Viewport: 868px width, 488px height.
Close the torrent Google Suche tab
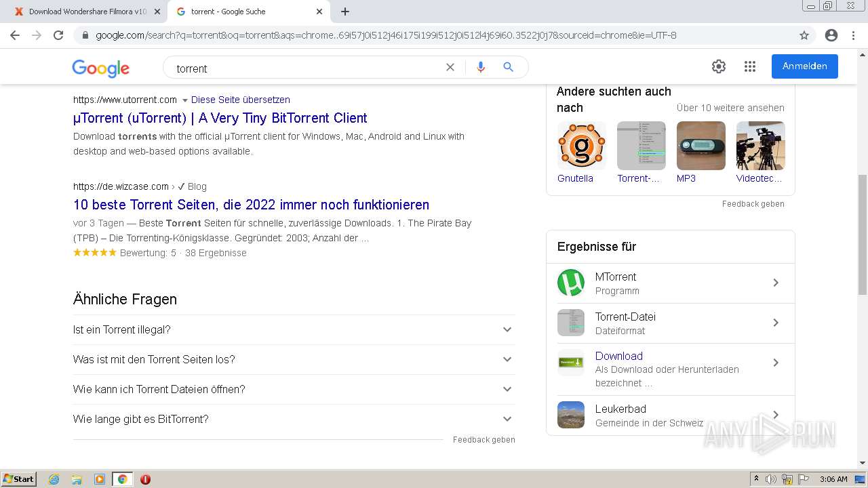pos(319,12)
